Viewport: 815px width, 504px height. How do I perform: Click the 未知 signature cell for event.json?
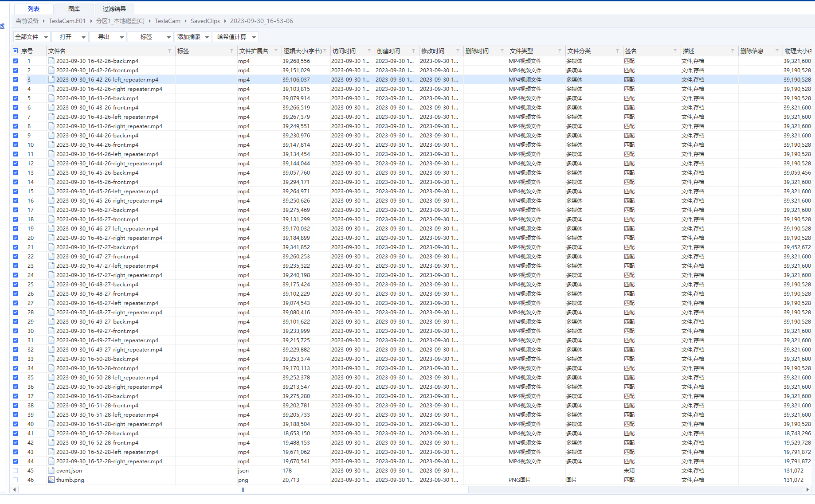629,470
